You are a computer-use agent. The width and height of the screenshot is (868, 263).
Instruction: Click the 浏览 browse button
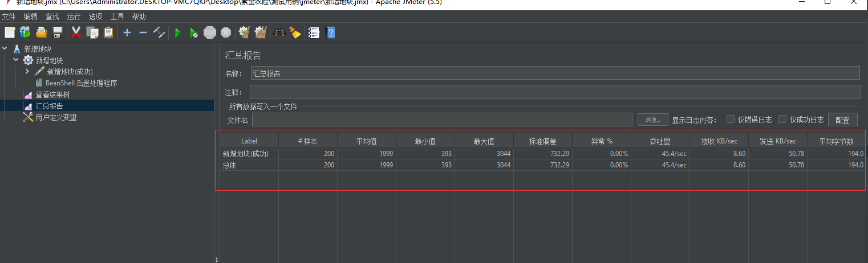click(652, 120)
